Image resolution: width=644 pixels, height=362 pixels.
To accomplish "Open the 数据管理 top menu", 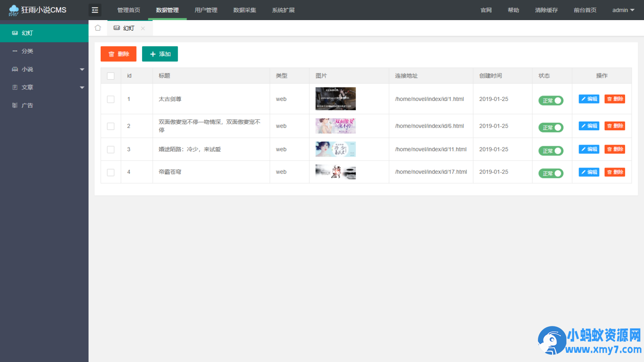I will [167, 10].
